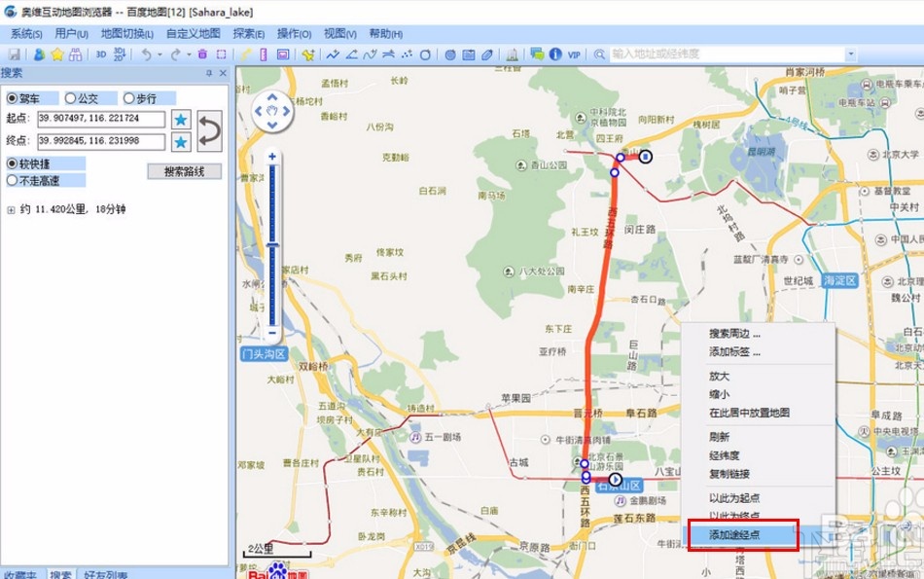The width and height of the screenshot is (924, 579).
Task: Open the 自定义地图 menu
Action: point(194,34)
